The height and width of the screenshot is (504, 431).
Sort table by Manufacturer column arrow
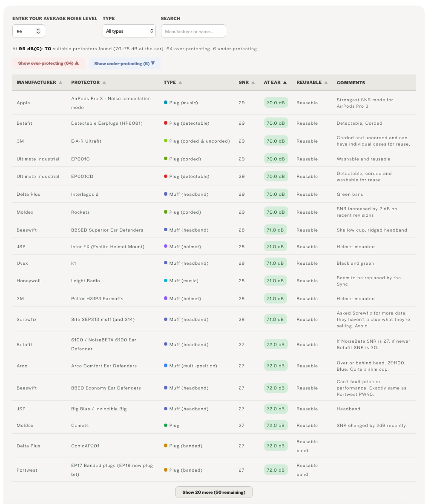pos(60,83)
